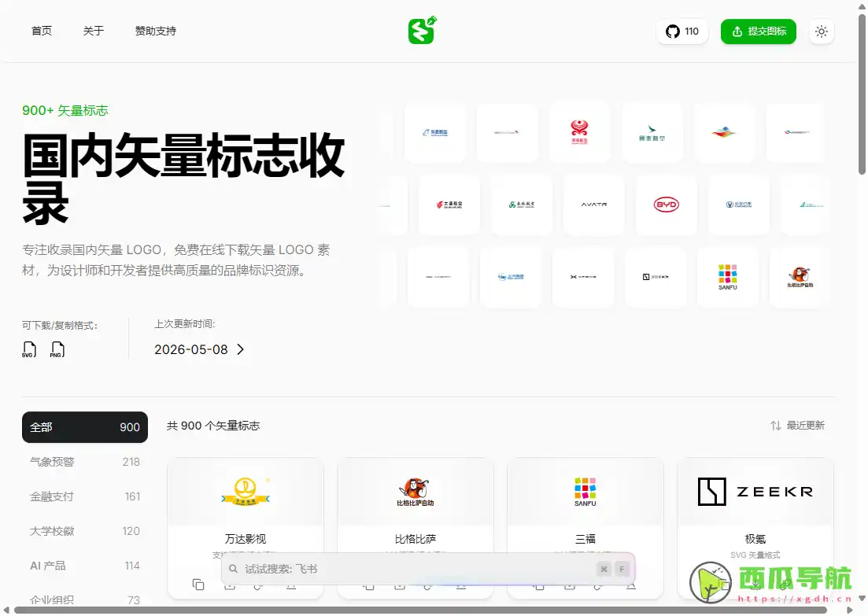Open the update log via 2026-05-08 arrow
Screen dimensions: 868x616
(x=240, y=349)
